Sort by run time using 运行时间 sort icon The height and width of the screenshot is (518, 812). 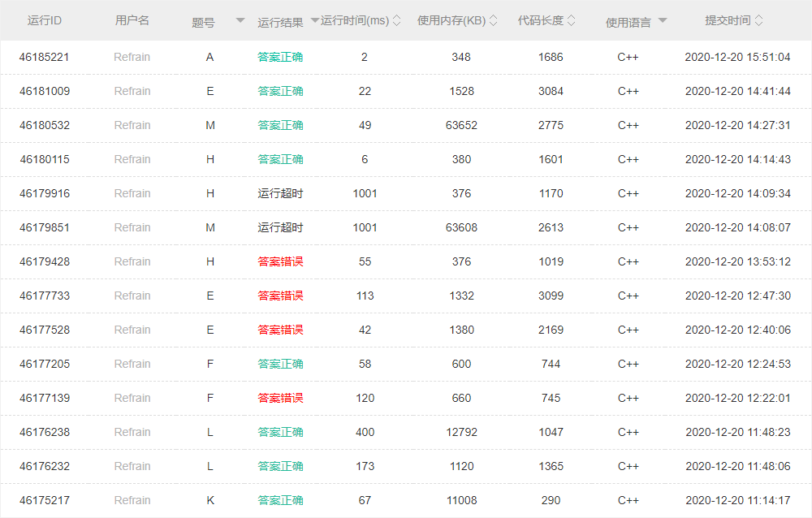click(x=396, y=21)
